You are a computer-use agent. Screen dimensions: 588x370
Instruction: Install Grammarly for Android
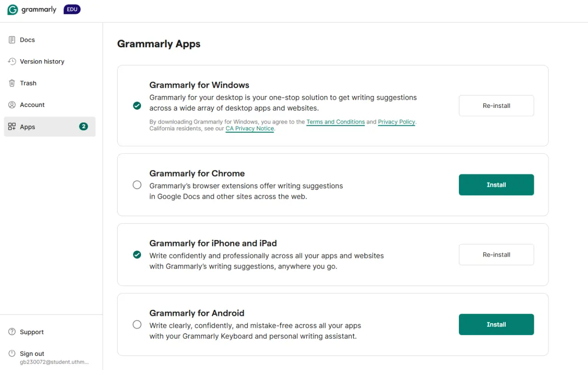coord(496,325)
